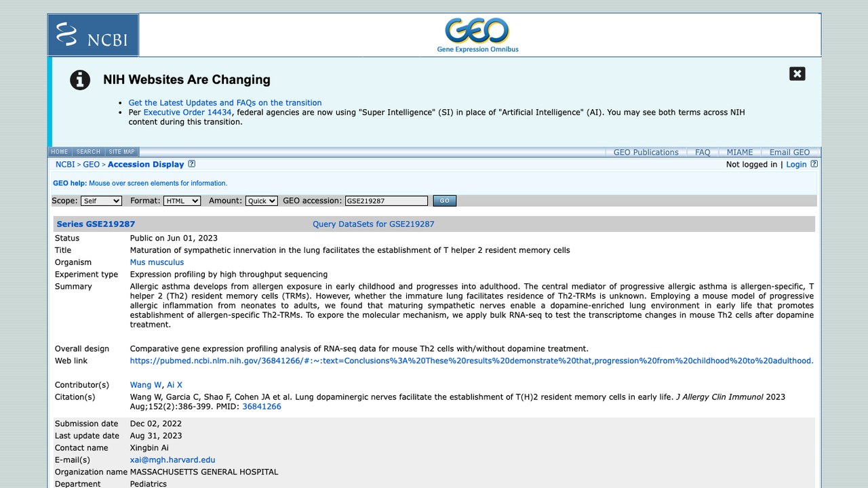Click the Login link

[x=796, y=165]
